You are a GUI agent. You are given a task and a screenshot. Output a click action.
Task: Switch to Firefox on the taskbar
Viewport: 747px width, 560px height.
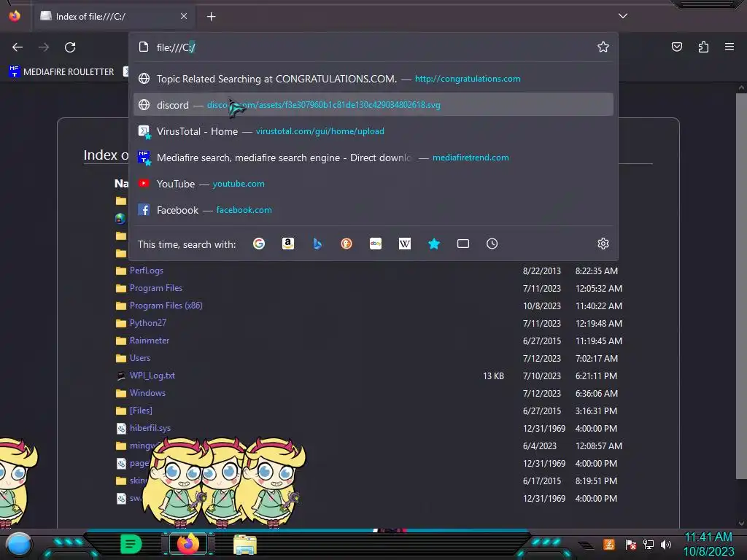pos(187,544)
